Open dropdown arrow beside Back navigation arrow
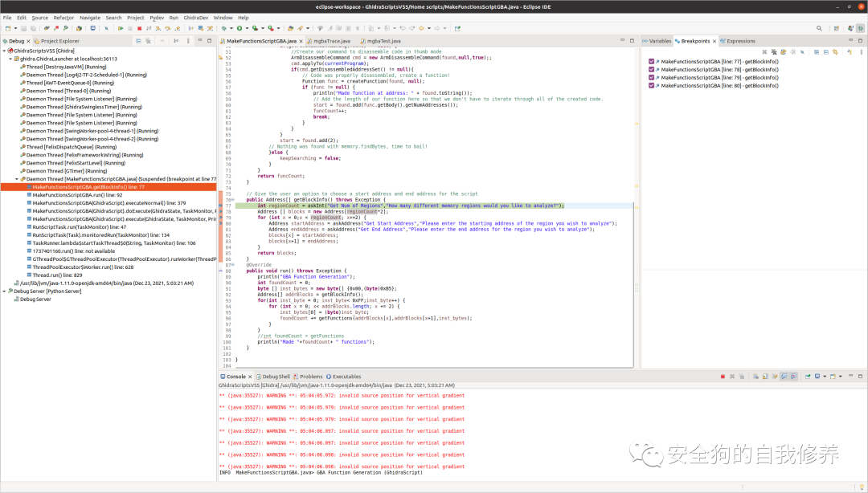The width and height of the screenshot is (868, 493). click(428, 28)
